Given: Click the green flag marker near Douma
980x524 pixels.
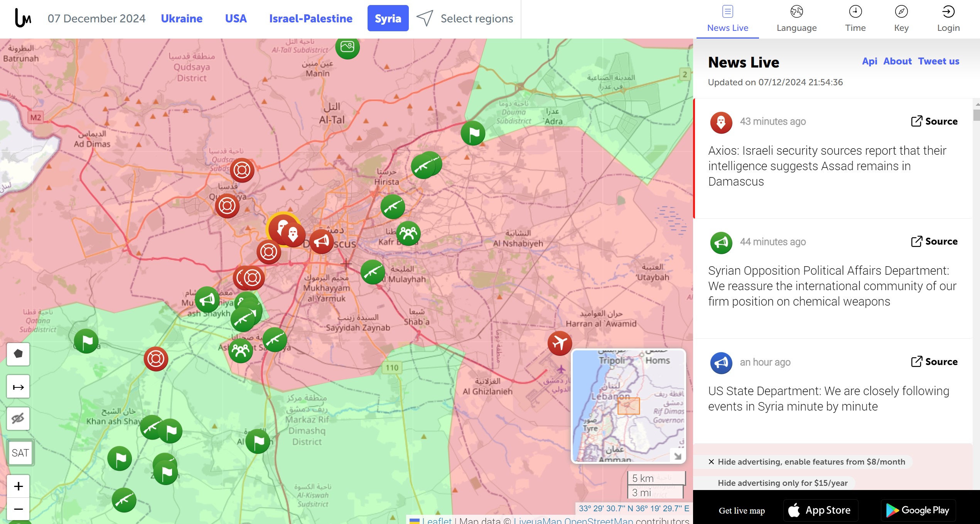Looking at the screenshot, I should [x=473, y=133].
